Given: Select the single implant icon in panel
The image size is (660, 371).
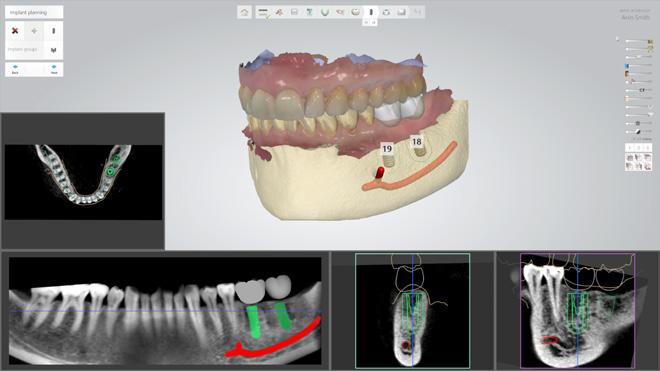Looking at the screenshot, I should [x=53, y=31].
